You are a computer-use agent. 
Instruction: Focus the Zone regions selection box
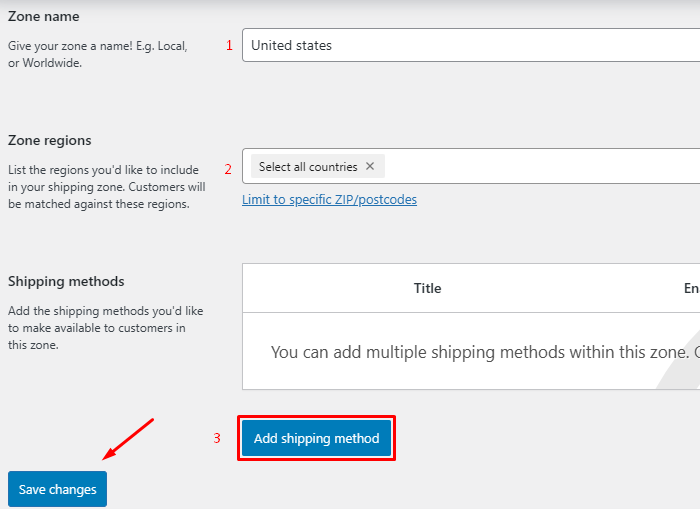(x=540, y=167)
